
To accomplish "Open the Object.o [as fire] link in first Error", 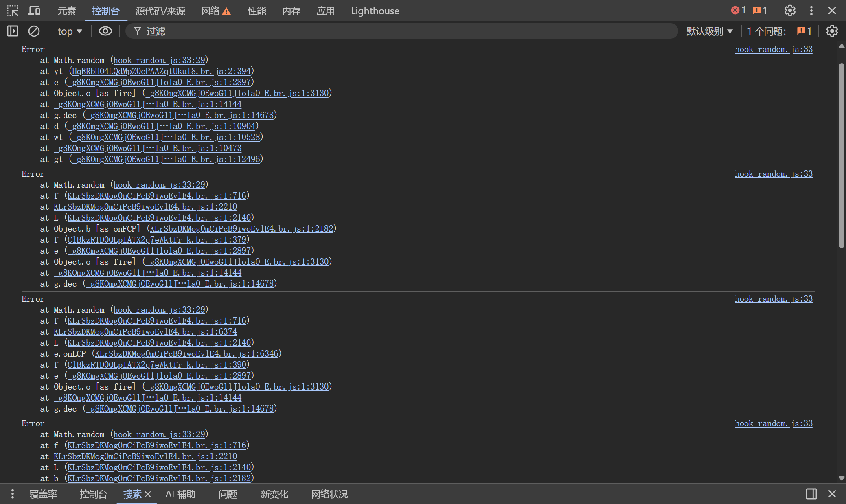I will tap(237, 93).
